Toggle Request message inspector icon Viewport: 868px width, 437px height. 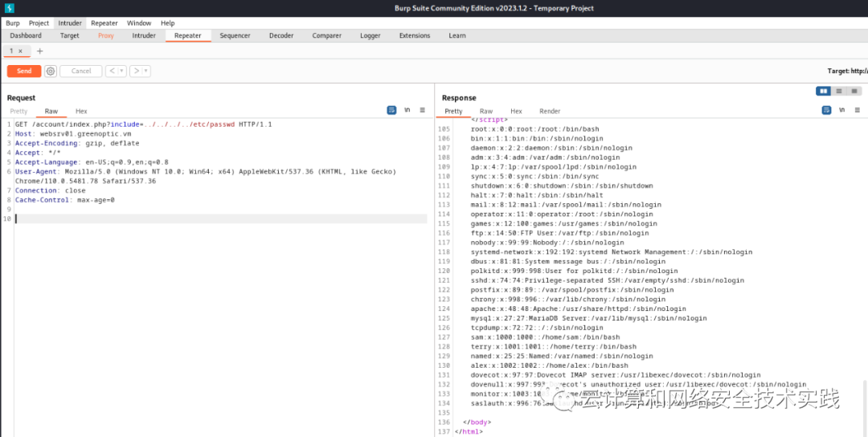391,111
